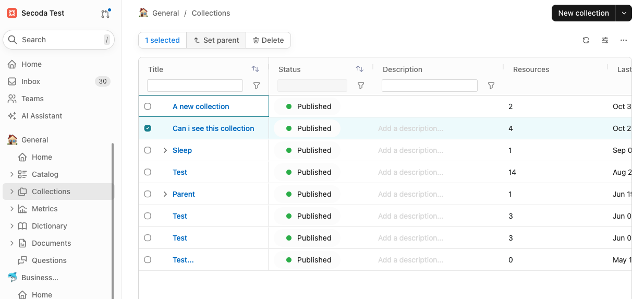Image resolution: width=644 pixels, height=299 pixels.
Task: Delete the selected collection
Action: click(x=268, y=40)
